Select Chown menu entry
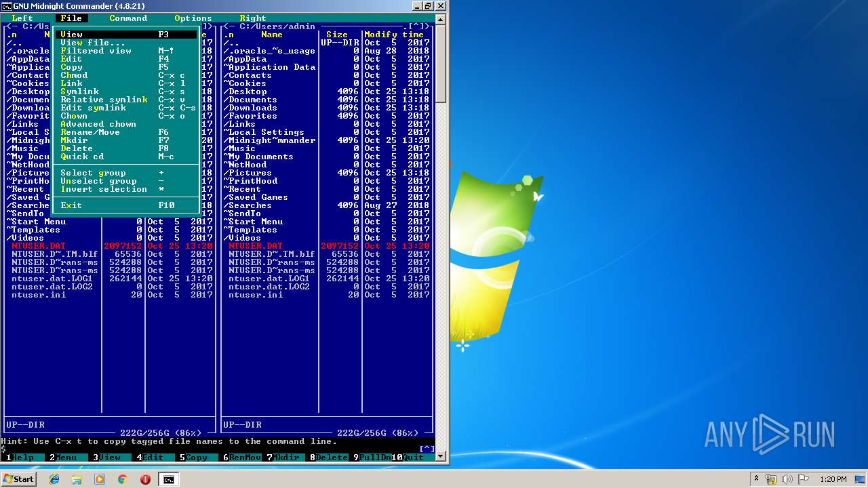The image size is (868, 488). 125,116
